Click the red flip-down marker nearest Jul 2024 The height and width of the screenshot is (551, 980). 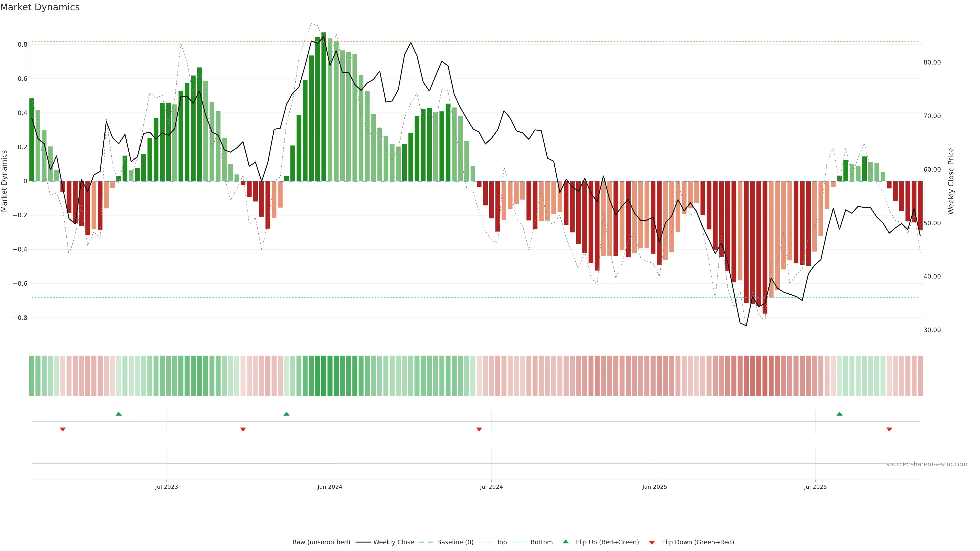pyautogui.click(x=479, y=429)
